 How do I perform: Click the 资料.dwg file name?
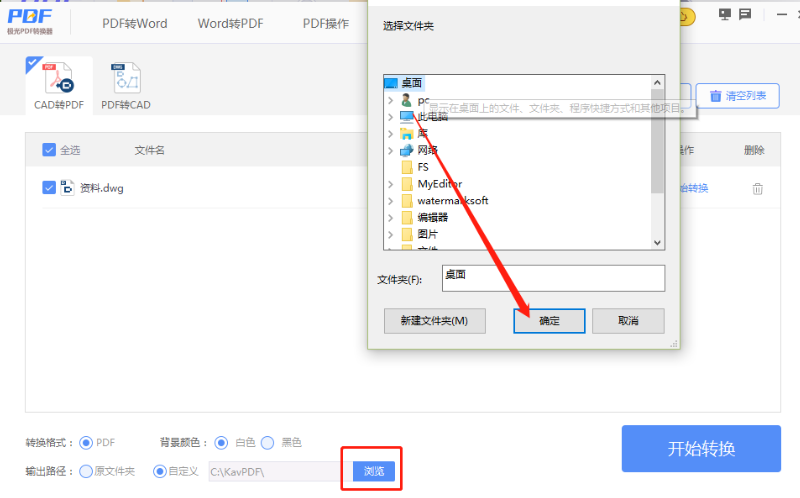click(102, 188)
